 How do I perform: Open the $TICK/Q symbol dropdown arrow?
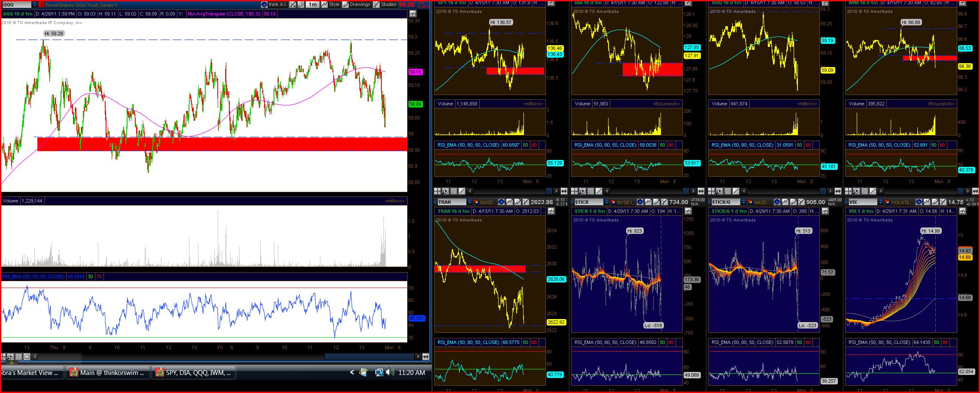coord(743,202)
